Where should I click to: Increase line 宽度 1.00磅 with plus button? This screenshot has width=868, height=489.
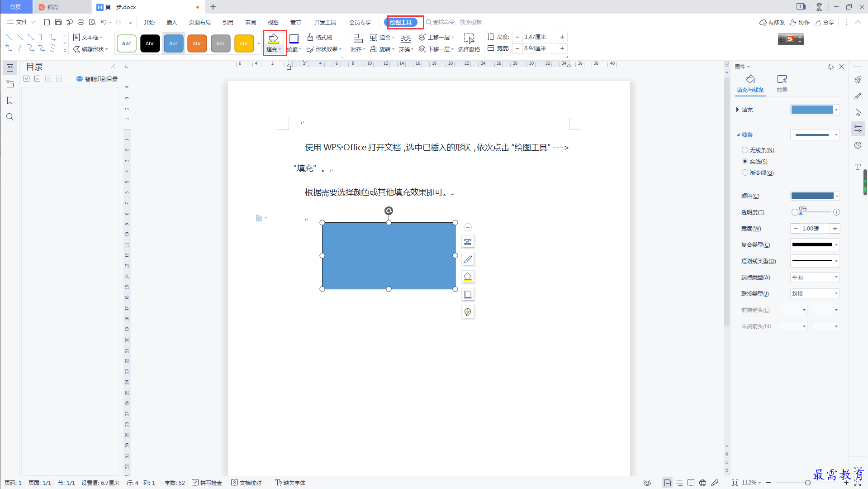click(x=835, y=229)
